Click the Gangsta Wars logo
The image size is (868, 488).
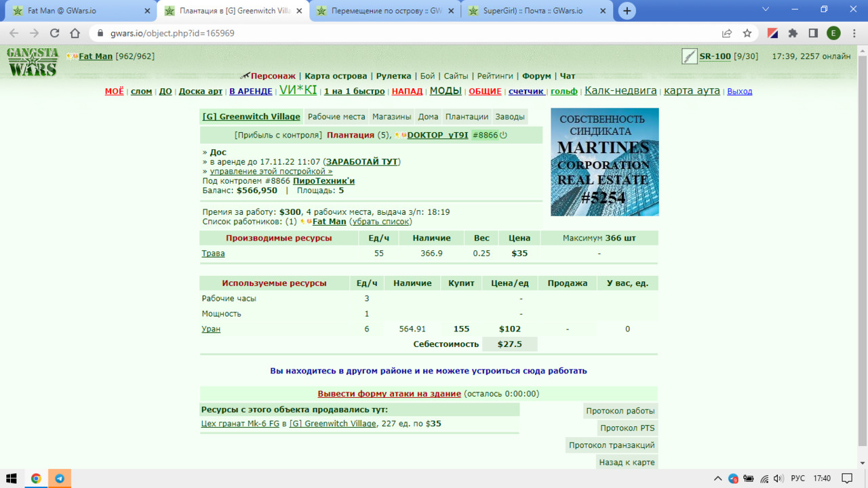click(x=32, y=62)
